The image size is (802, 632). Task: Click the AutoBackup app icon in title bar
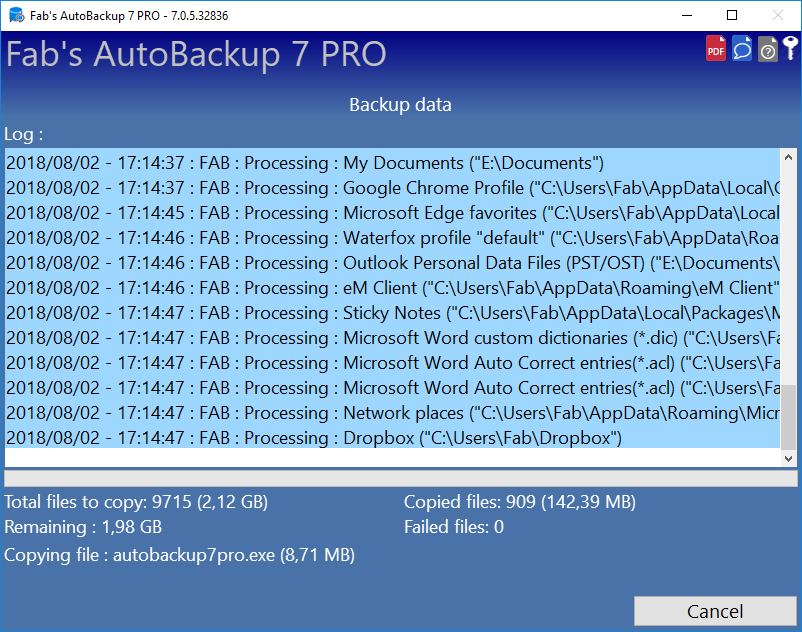click(x=16, y=15)
